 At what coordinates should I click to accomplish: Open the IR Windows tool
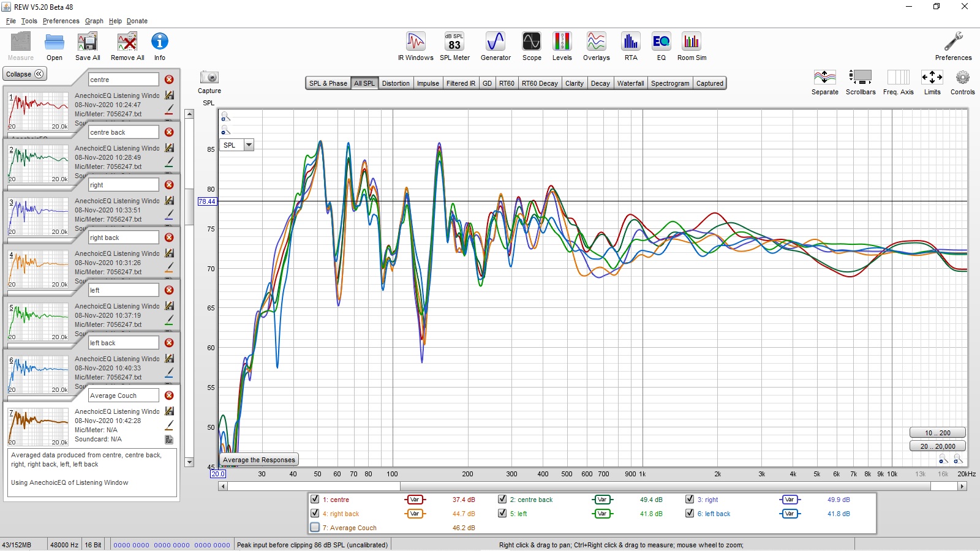coord(416,47)
